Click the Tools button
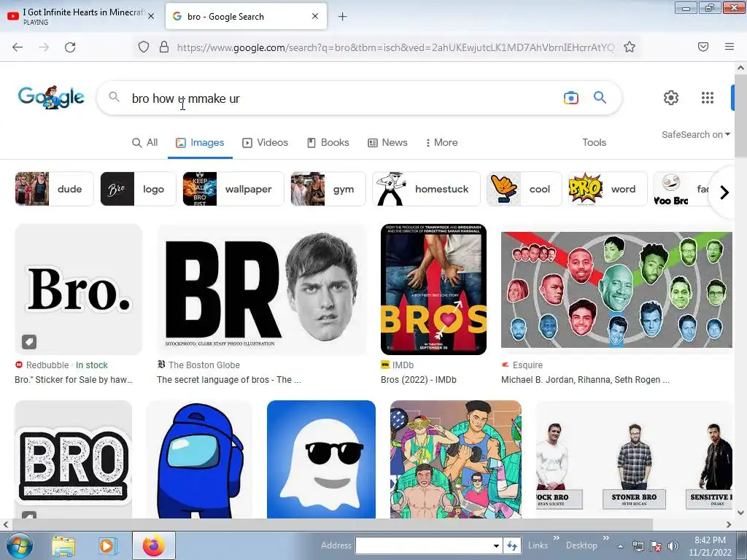The width and height of the screenshot is (747, 560). coord(594,142)
